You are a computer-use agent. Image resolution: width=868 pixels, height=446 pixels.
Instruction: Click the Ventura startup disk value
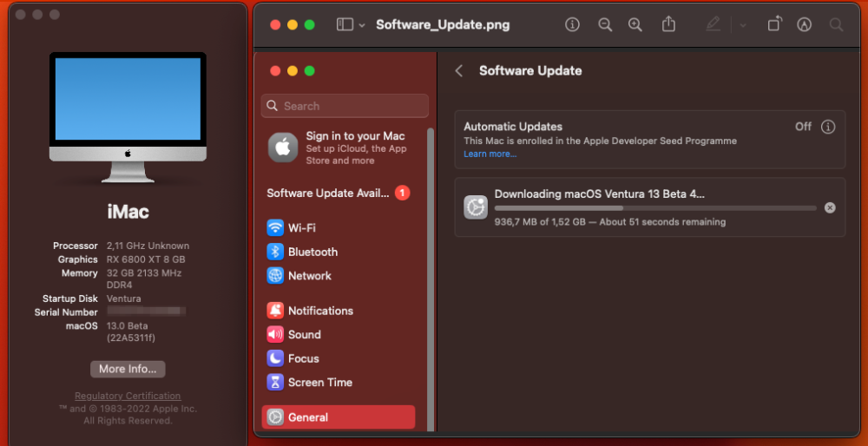point(123,298)
